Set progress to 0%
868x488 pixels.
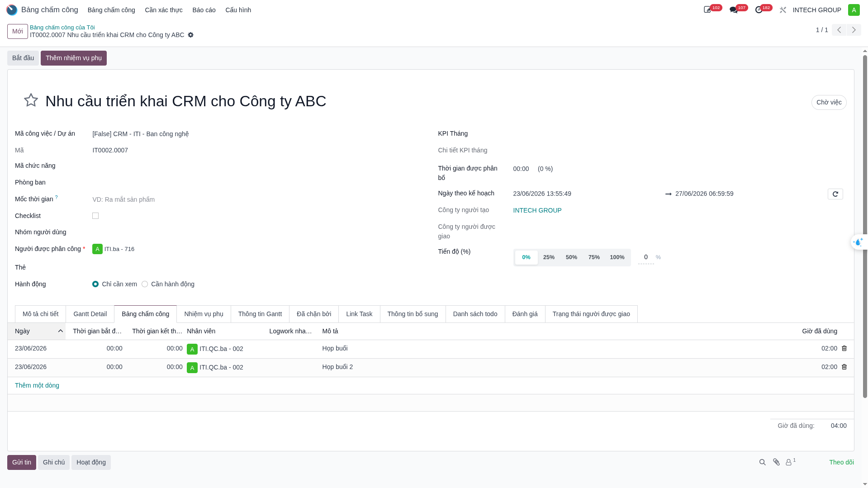(x=526, y=257)
